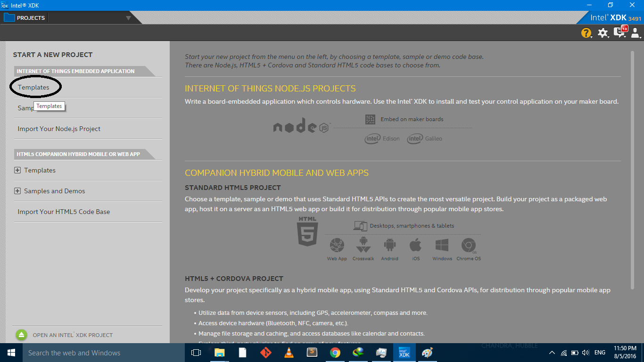Viewport: 644px width, 362px height.
Task: Click the Desktops, smartphones & tablets icon
Action: click(x=360, y=226)
